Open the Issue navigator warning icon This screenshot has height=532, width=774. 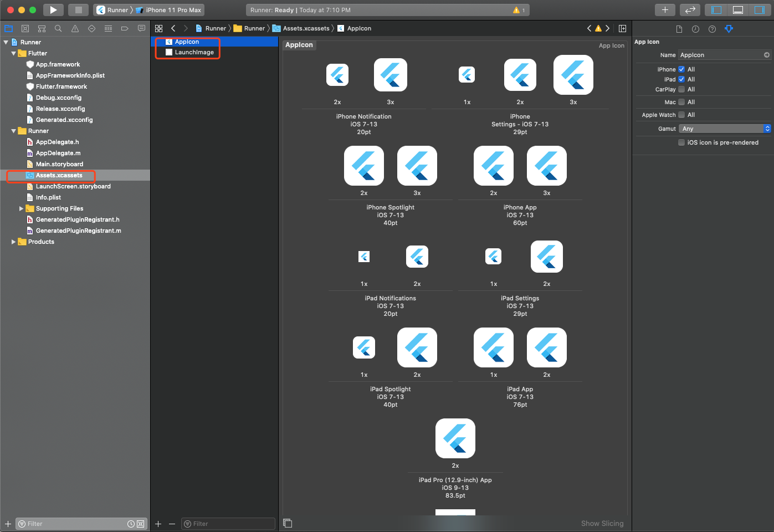coord(75,28)
